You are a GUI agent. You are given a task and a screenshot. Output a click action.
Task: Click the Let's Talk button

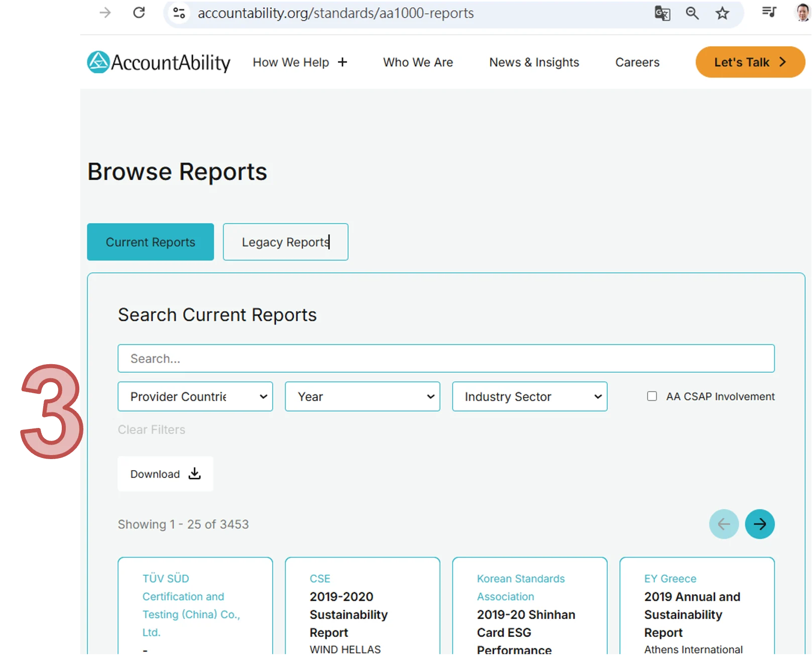coord(750,62)
